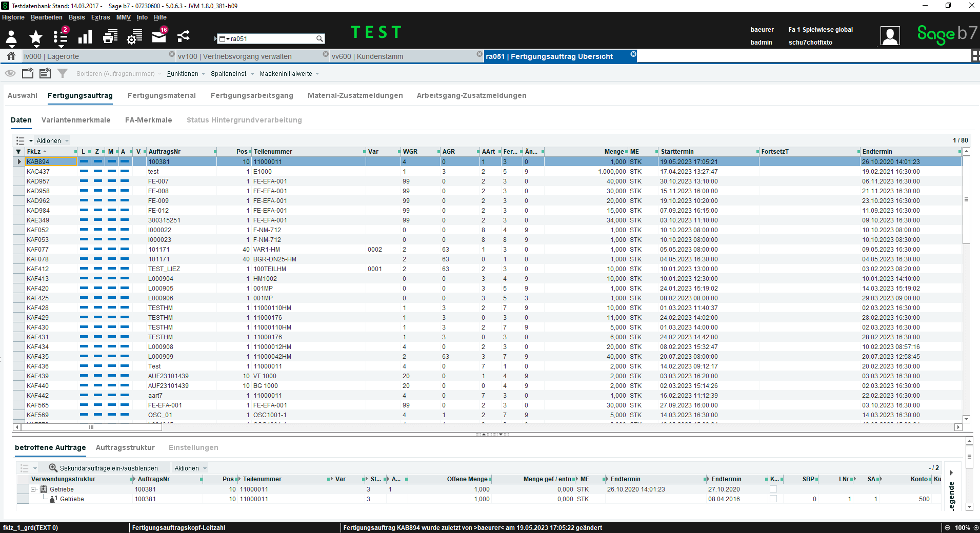Click the workflow shuffle arrows icon
The image size is (980, 533).
coord(184,36)
